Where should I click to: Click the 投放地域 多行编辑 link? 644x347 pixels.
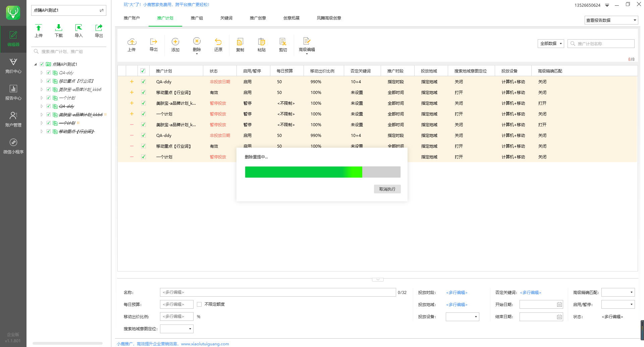coord(457,304)
